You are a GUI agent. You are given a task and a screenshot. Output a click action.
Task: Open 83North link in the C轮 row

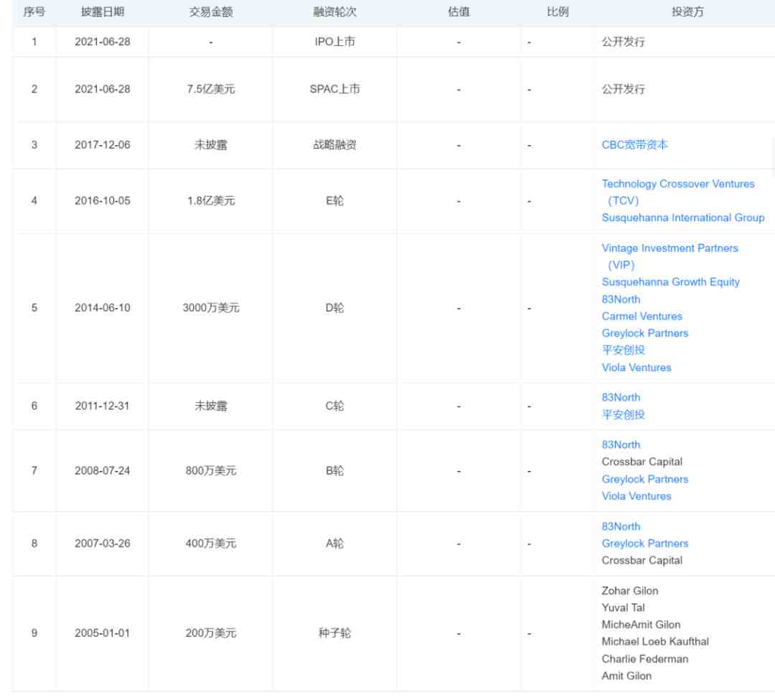[621, 398]
